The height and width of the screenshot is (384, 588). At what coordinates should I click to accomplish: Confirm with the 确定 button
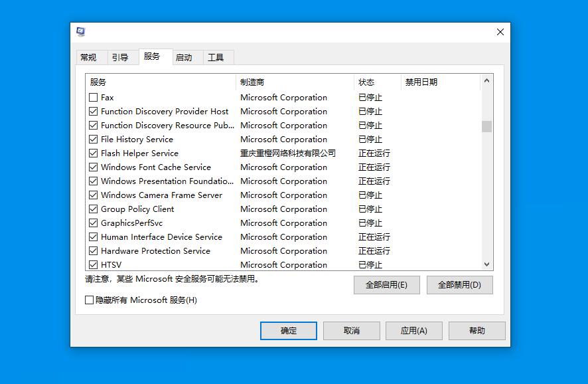click(289, 331)
